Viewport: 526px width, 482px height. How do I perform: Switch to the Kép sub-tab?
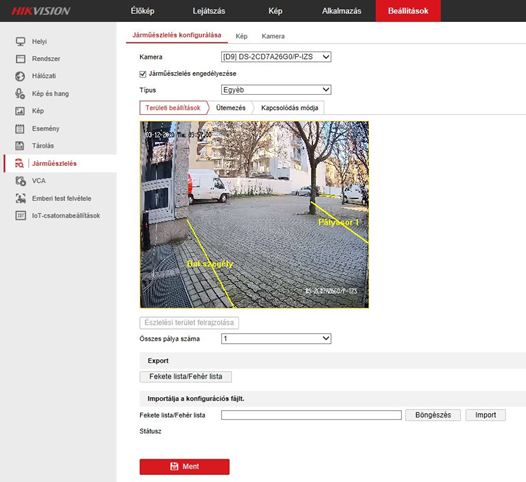242,36
